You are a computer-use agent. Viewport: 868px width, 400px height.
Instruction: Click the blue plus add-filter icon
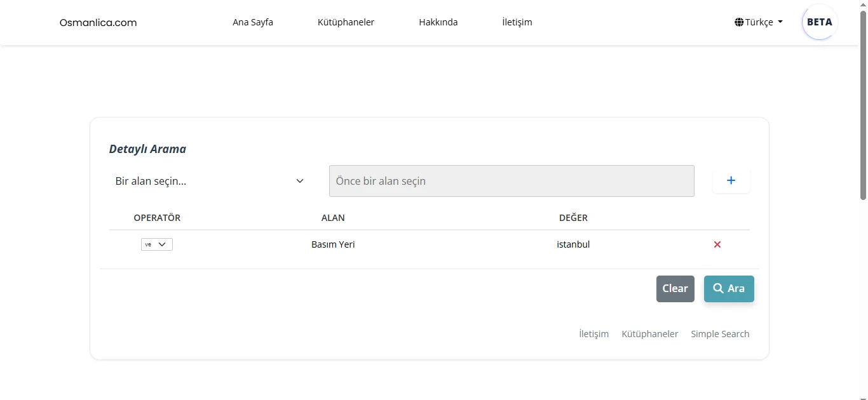point(731,181)
